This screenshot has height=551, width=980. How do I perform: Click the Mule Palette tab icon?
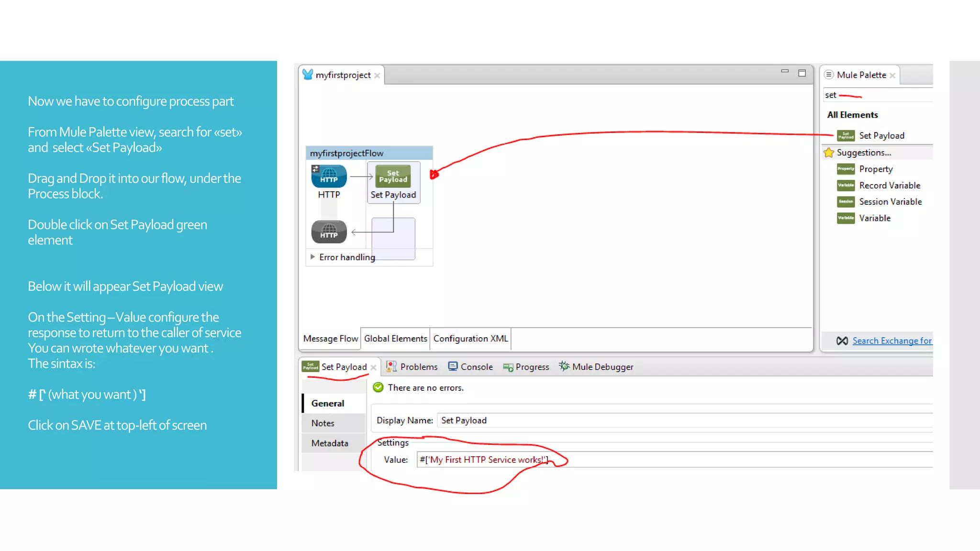pyautogui.click(x=829, y=75)
